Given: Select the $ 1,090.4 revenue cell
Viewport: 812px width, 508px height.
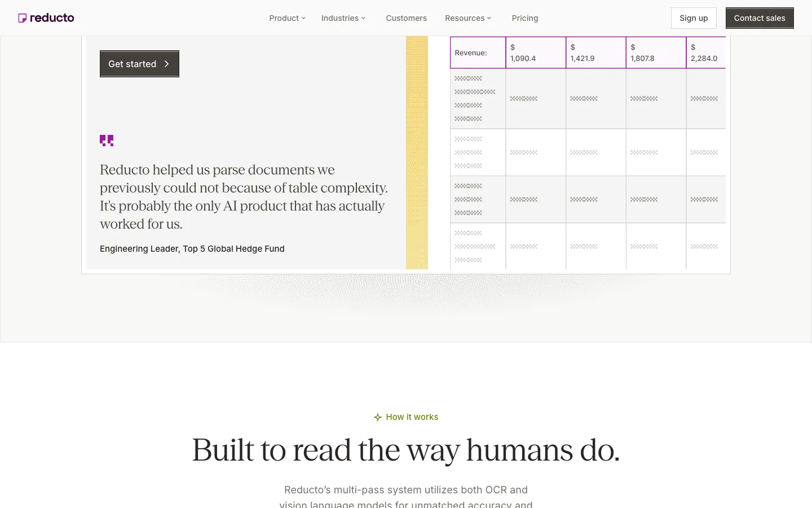Looking at the screenshot, I should (536, 52).
